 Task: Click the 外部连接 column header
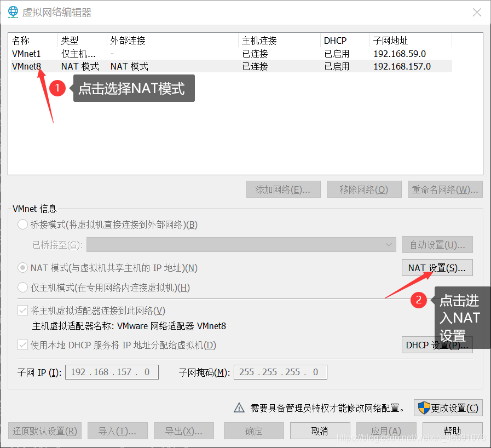coord(172,41)
